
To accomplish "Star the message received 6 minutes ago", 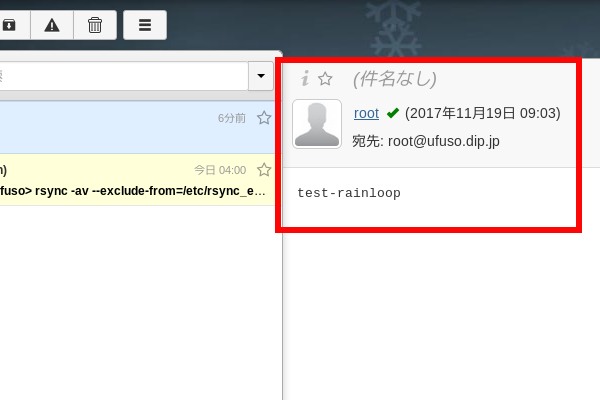I will (x=264, y=118).
